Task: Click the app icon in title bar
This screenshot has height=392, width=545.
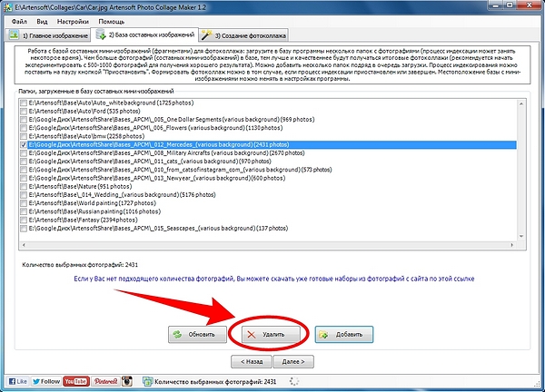Action: 7,7
